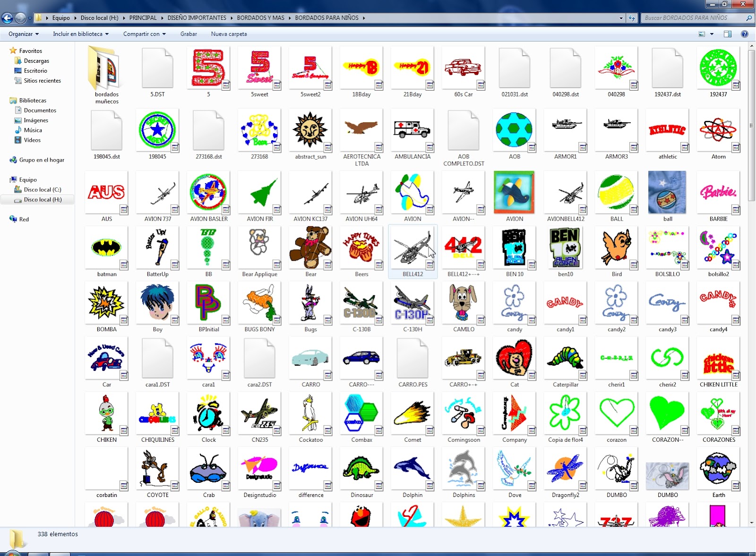Jump to Disco local (H:) breadcrumb segment
Image resolution: width=756 pixels, height=556 pixels.
(100, 18)
